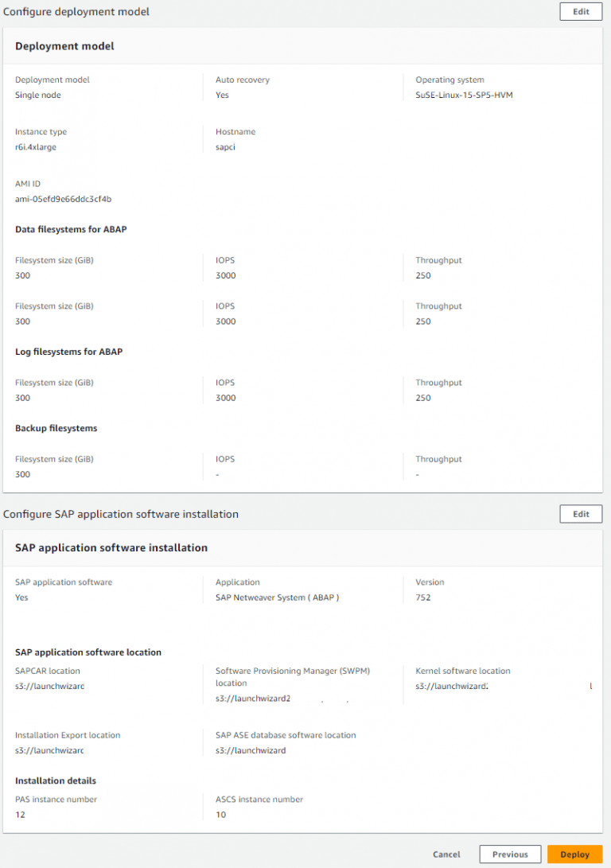Image resolution: width=611 pixels, height=868 pixels.
Task: Click the Version value 752
Action: 423,597
